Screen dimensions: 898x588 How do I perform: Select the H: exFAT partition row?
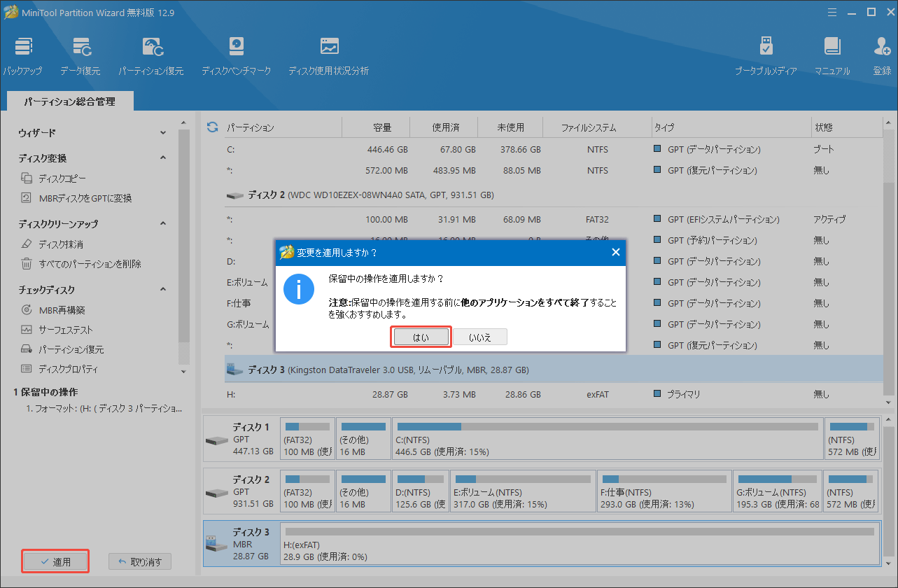pos(554,394)
